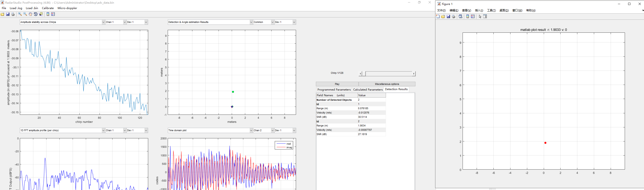This screenshot has width=644, height=190.
Task: Open file icon in Figure 1 toolbar
Action: (x=443, y=17)
